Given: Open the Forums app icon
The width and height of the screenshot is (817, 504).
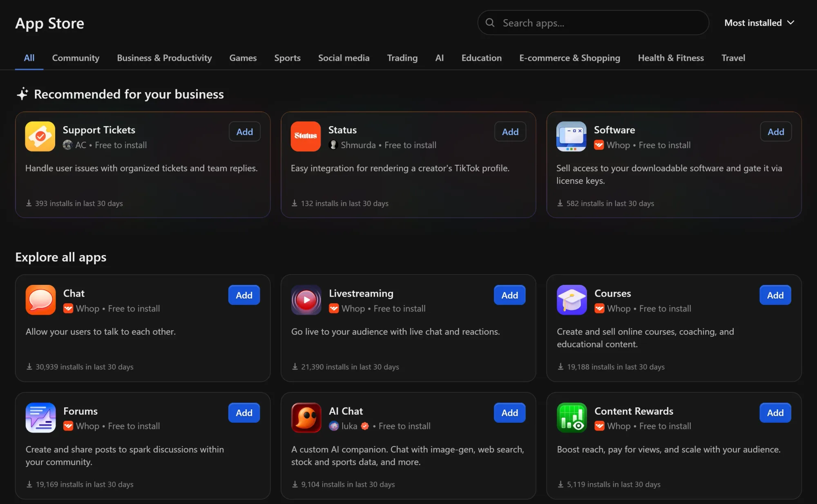Looking at the screenshot, I should [40, 417].
